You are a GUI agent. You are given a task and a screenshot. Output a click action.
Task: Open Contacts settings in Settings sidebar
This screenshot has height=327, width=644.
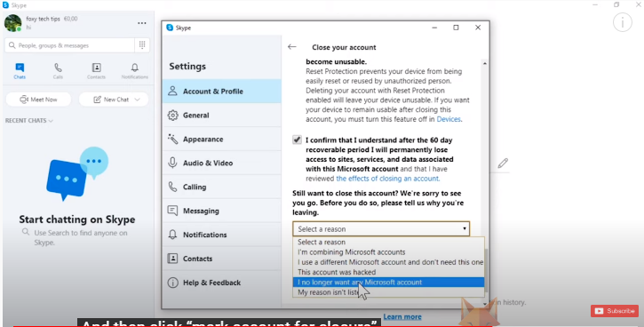click(x=222, y=259)
